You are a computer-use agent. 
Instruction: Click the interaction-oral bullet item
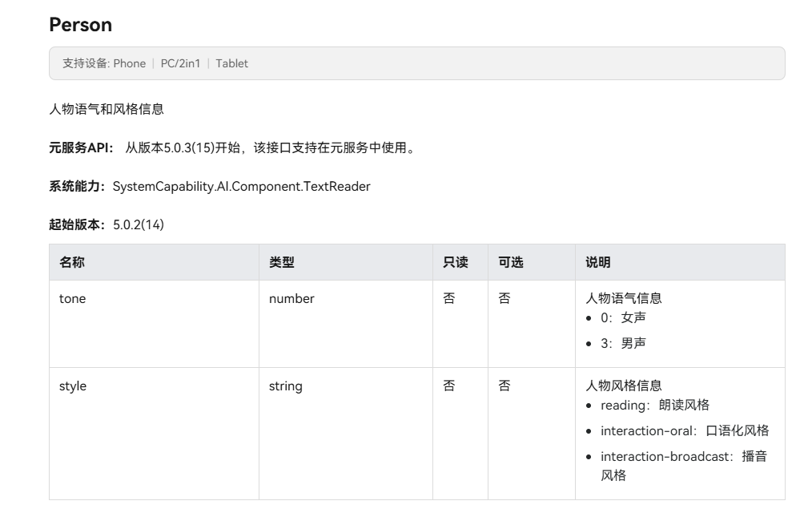(x=684, y=430)
